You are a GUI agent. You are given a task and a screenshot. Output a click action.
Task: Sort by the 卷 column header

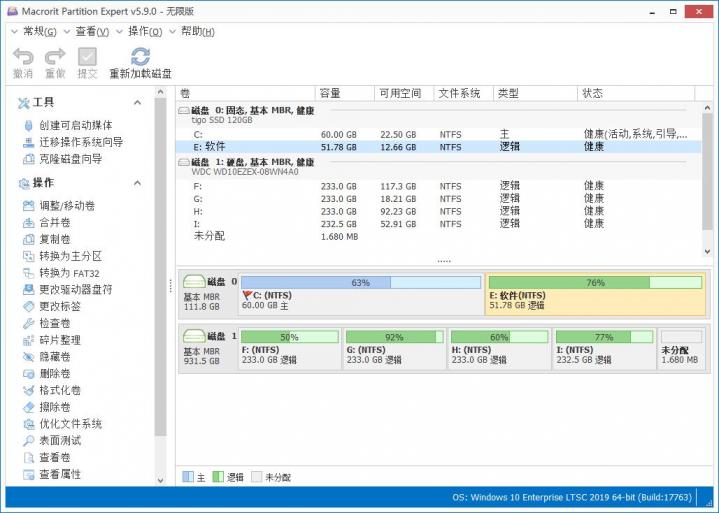point(246,94)
